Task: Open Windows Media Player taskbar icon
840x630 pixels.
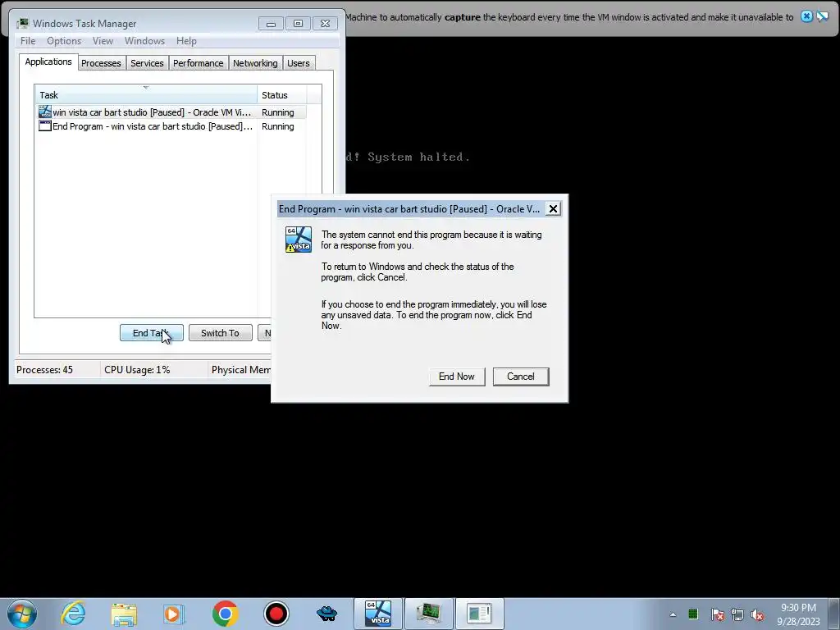Action: pyautogui.click(x=174, y=614)
